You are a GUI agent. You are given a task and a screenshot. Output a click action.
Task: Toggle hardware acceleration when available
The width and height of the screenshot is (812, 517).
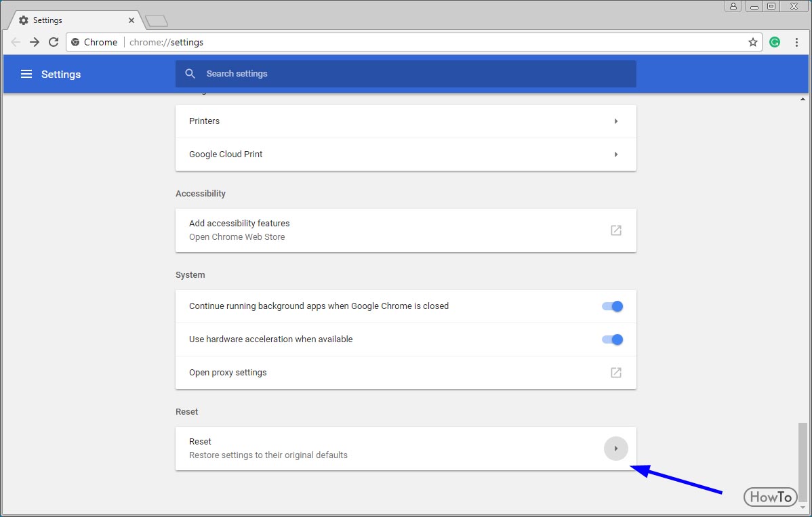coord(612,339)
